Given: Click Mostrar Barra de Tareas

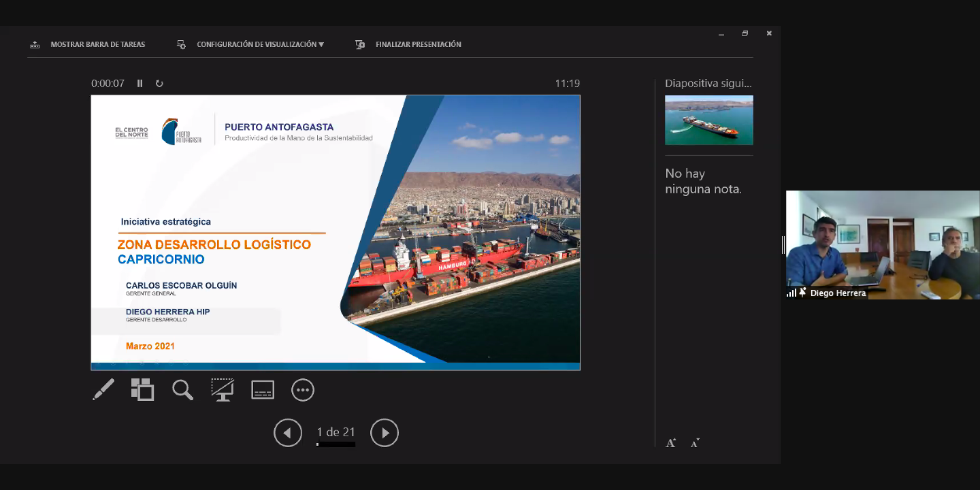Looking at the screenshot, I should tap(88, 44).
